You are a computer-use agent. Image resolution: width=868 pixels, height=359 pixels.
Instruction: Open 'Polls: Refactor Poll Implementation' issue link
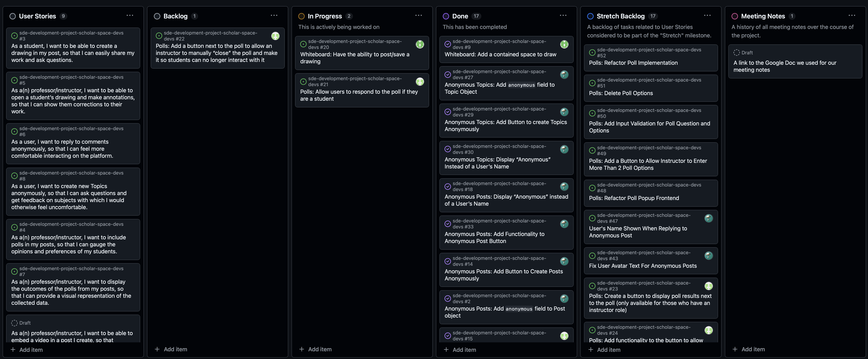click(633, 63)
